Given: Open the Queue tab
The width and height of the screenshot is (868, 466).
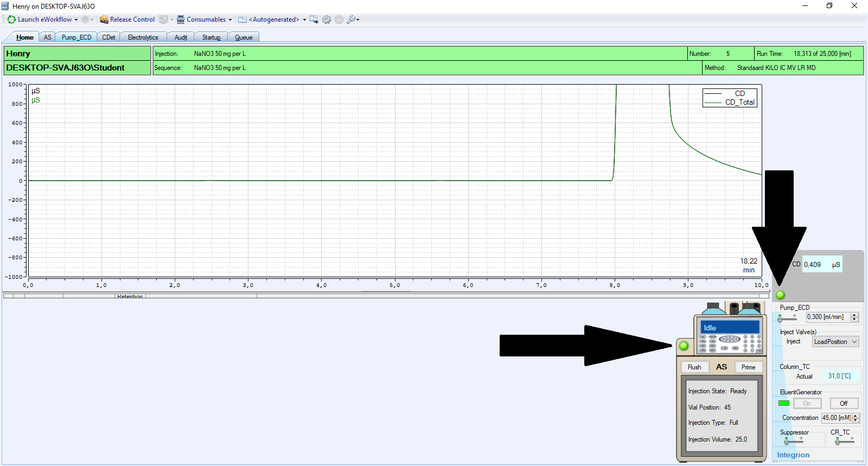Looking at the screenshot, I should [244, 37].
